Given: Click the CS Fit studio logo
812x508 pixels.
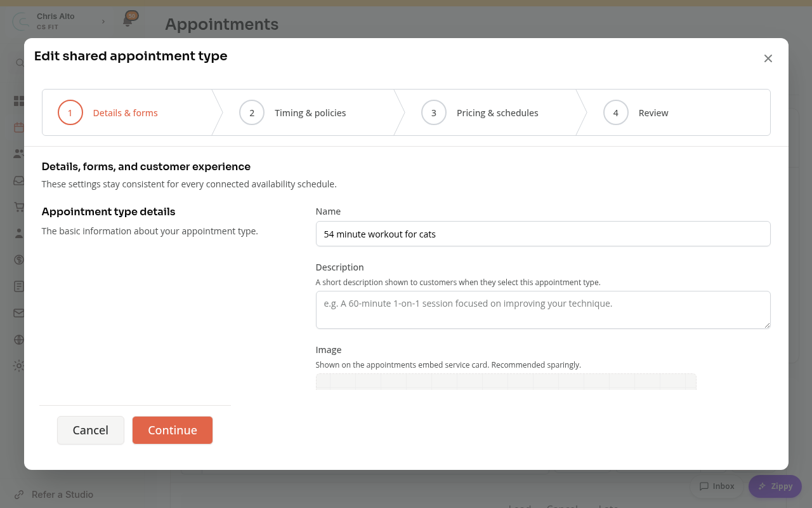Looking at the screenshot, I should 22,22.
